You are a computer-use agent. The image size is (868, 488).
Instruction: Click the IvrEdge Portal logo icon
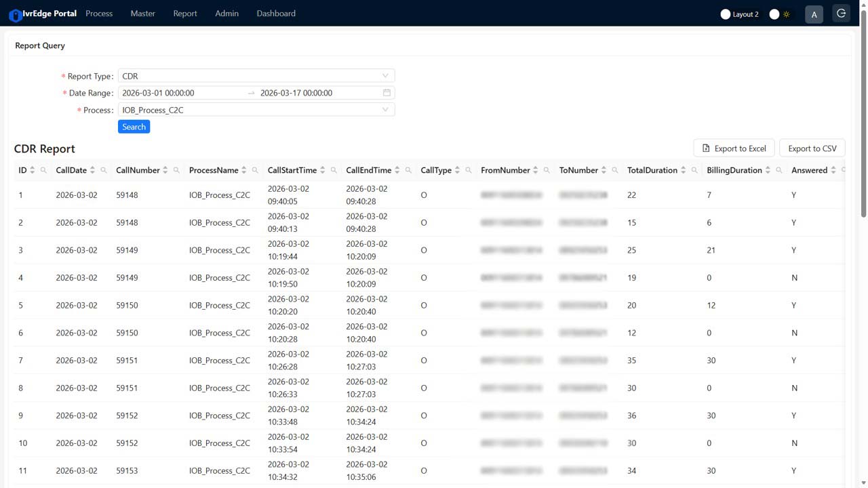tap(15, 15)
